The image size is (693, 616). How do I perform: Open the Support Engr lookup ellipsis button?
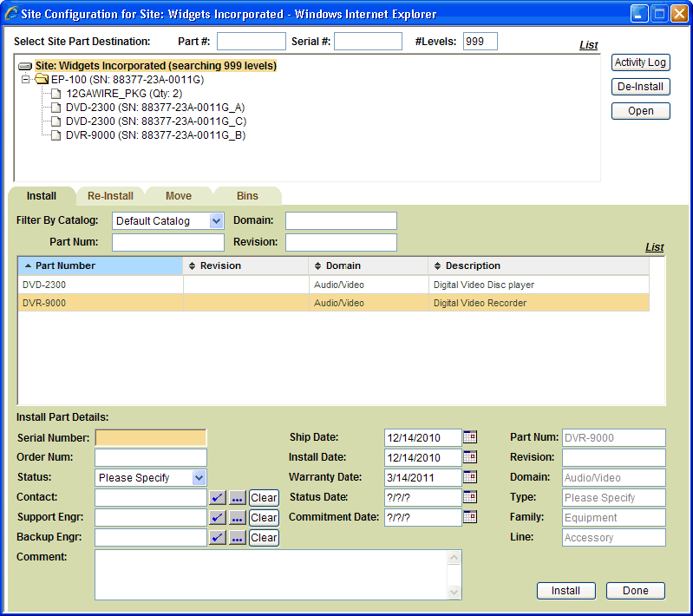pyautogui.click(x=238, y=517)
